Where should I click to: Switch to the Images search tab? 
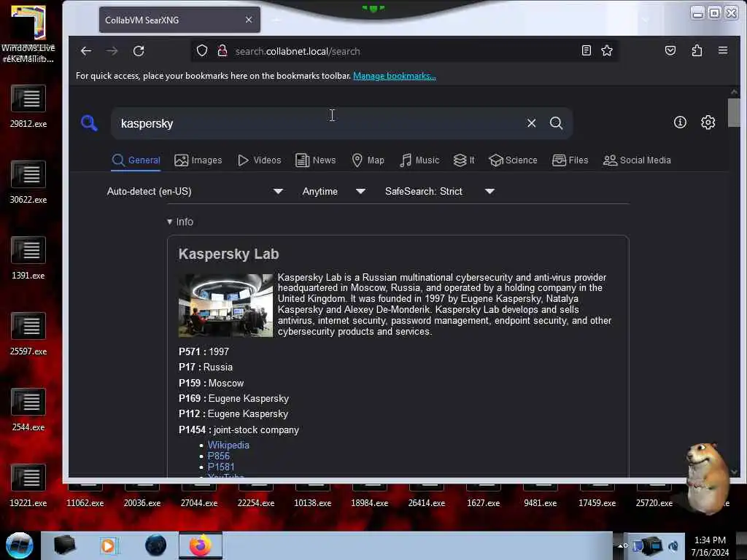point(198,160)
